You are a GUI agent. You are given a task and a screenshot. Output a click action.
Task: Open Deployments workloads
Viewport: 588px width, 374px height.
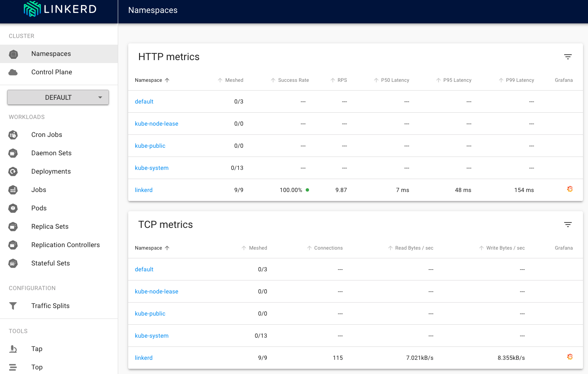coord(59,172)
